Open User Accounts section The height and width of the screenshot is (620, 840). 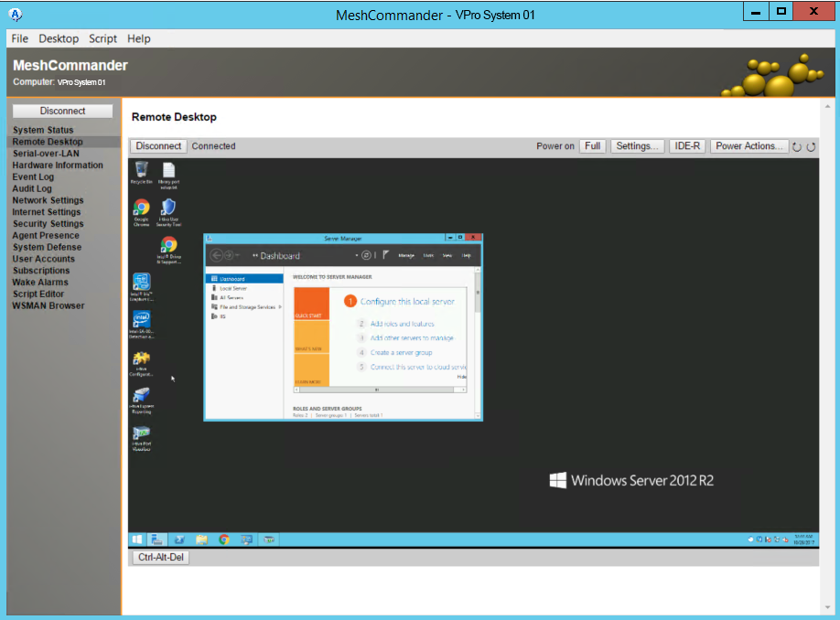click(43, 259)
